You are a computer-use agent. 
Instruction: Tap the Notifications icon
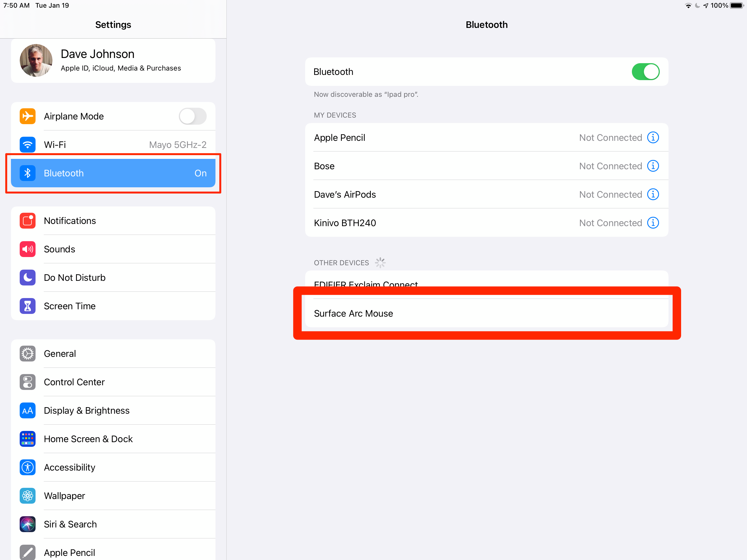[28, 221]
